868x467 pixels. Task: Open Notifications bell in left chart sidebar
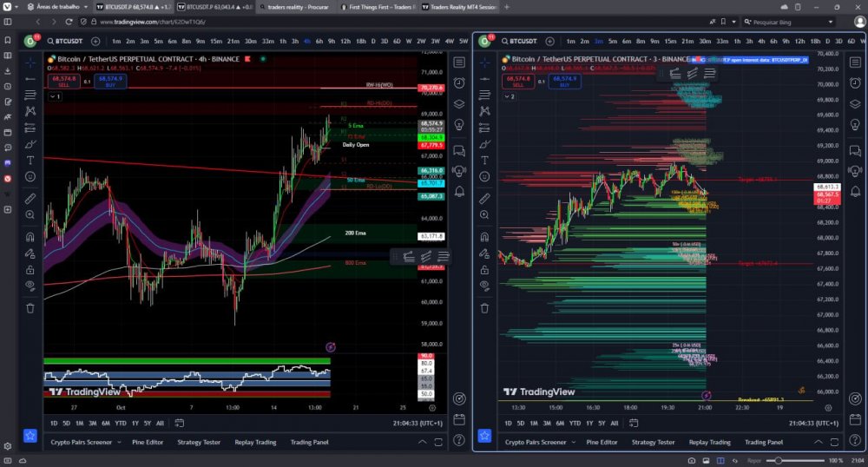[x=459, y=192]
